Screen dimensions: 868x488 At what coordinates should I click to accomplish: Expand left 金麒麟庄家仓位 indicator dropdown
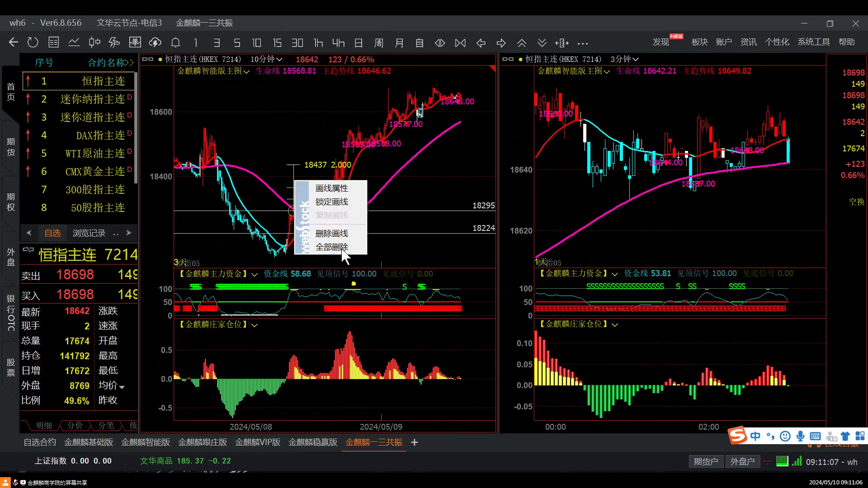[255, 325]
